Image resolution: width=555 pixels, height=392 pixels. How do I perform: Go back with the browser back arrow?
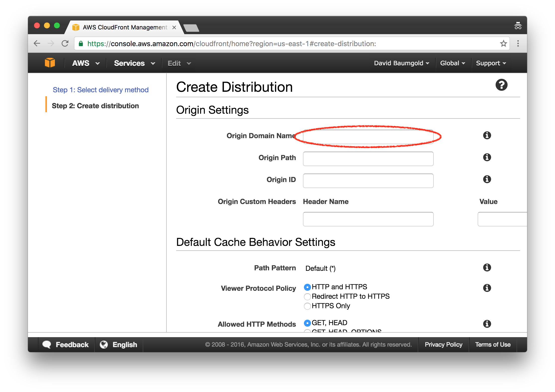[37, 43]
